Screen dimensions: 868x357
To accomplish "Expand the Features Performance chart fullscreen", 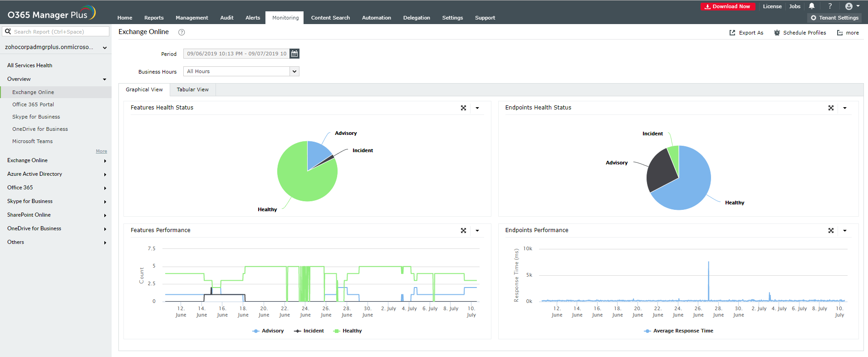I will pos(463,231).
